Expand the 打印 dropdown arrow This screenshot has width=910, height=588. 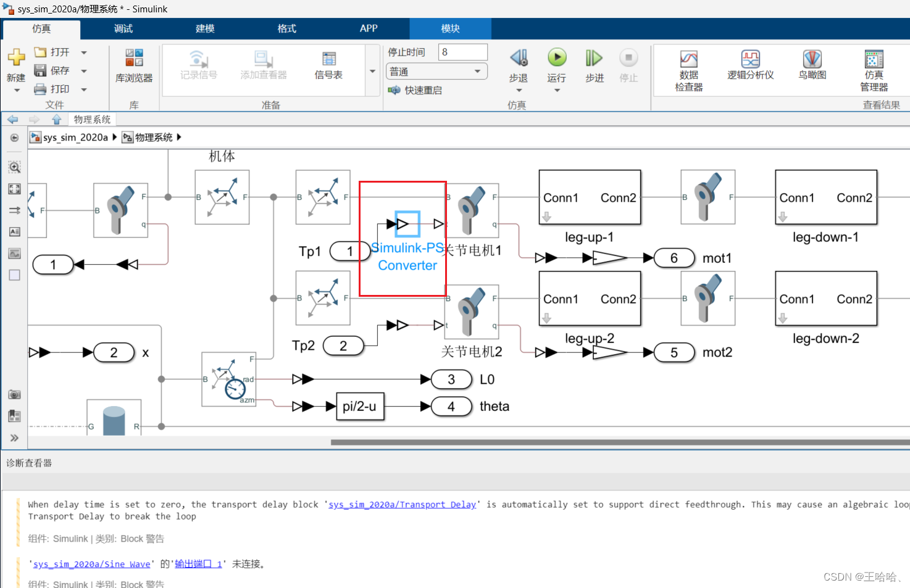[84, 89]
